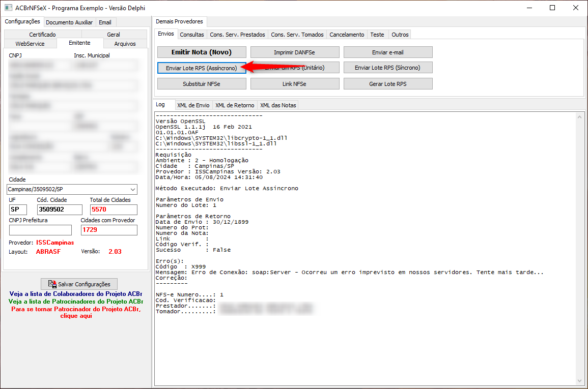Switch to the WebService tab
The height and width of the screenshot is (389, 588).
pyautogui.click(x=30, y=44)
